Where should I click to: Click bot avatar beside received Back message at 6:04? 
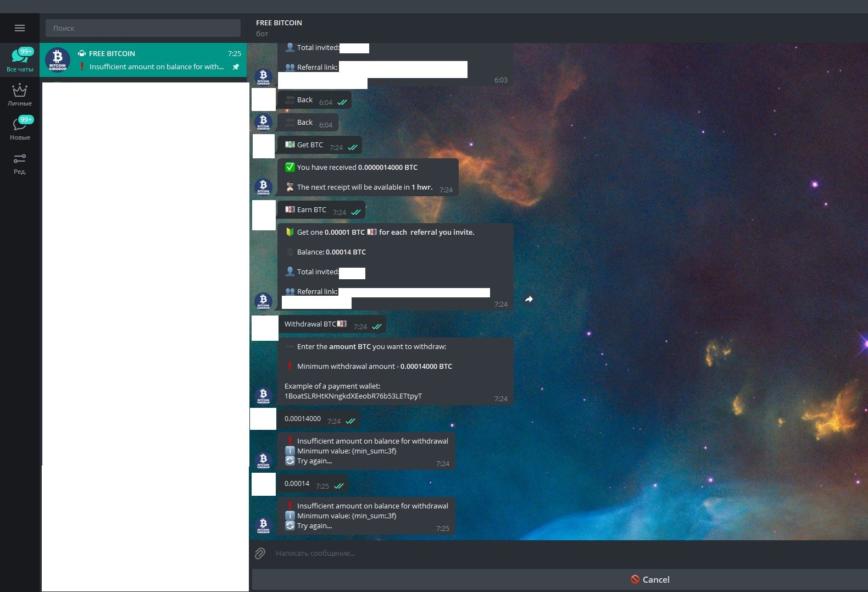pyautogui.click(x=263, y=122)
